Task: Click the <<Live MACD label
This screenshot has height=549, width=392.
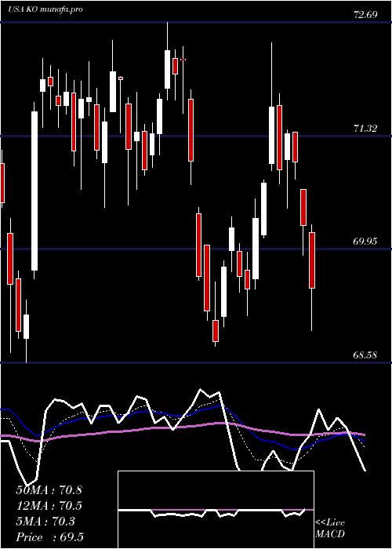Action: point(330,528)
